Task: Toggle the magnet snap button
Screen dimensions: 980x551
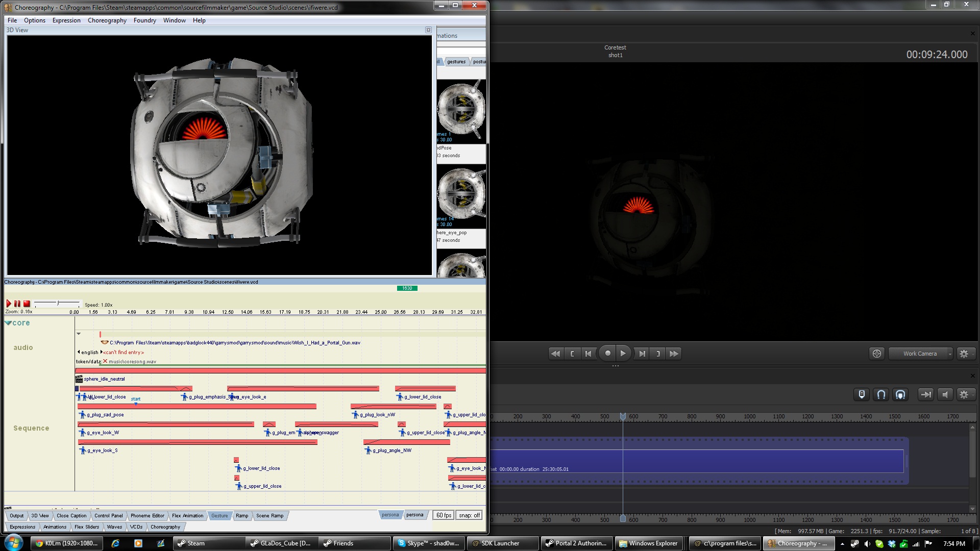Action: click(881, 394)
